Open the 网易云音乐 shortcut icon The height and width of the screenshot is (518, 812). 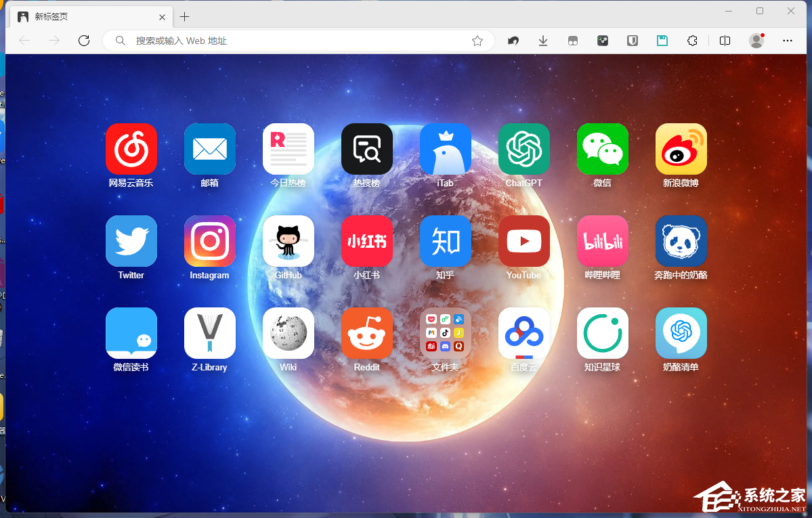click(x=131, y=149)
